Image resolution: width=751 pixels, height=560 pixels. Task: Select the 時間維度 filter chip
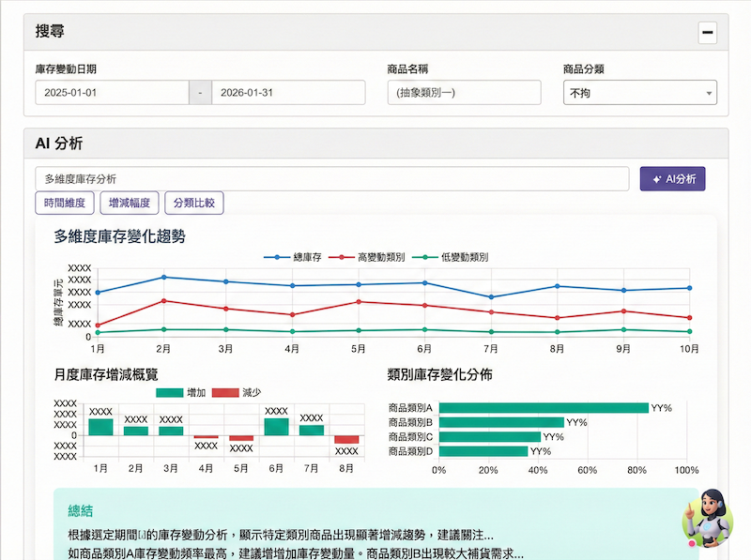coord(65,203)
